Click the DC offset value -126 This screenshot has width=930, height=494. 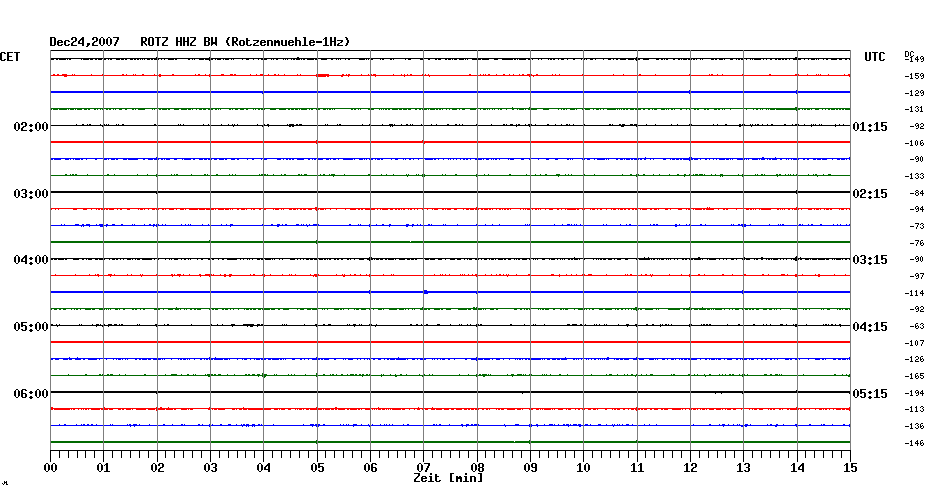coord(915,360)
